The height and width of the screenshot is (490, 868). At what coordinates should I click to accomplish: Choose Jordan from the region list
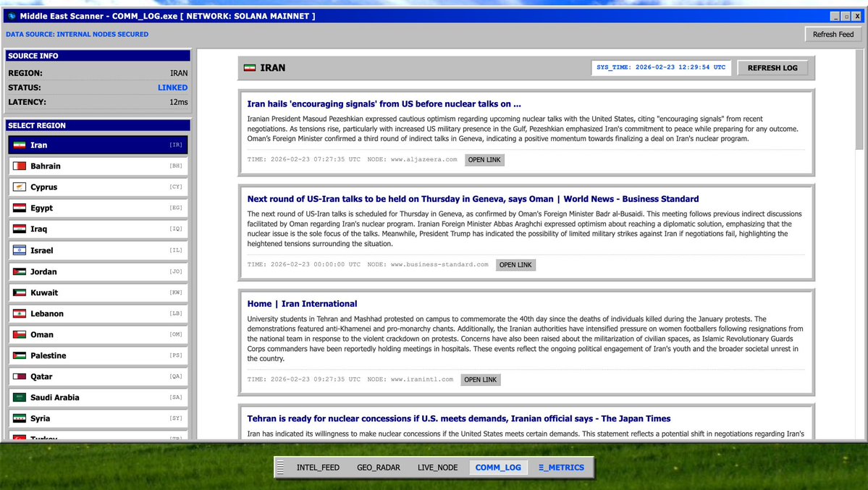[x=98, y=272]
